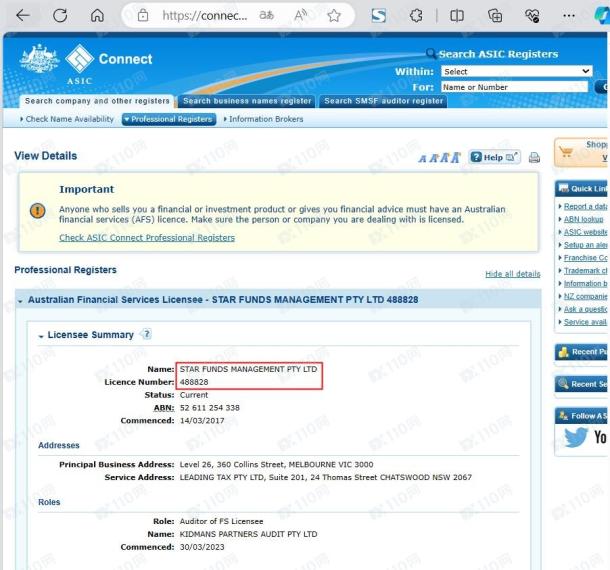
Task: Open the NZ companies quick link
Action: point(585,296)
